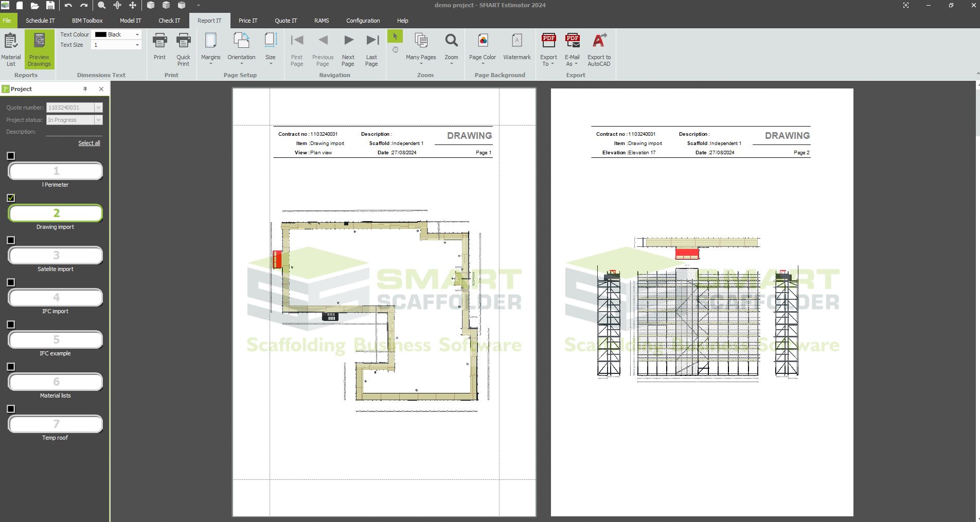Image resolution: width=980 pixels, height=522 pixels.
Task: Go to Next Page
Action: pyautogui.click(x=348, y=49)
